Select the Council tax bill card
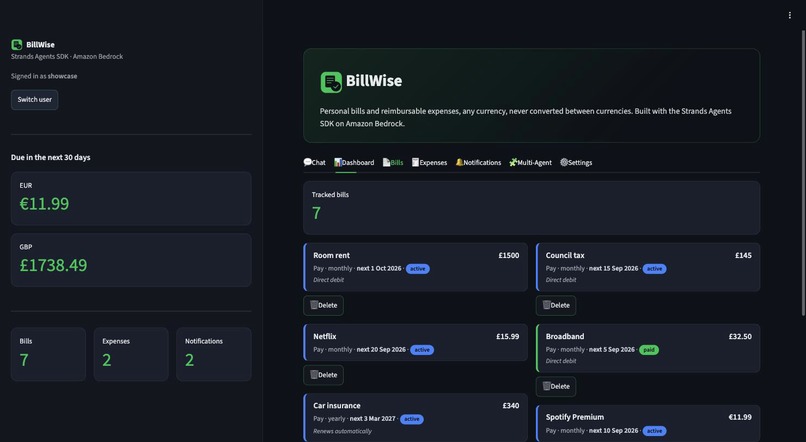806x442 pixels. point(648,267)
